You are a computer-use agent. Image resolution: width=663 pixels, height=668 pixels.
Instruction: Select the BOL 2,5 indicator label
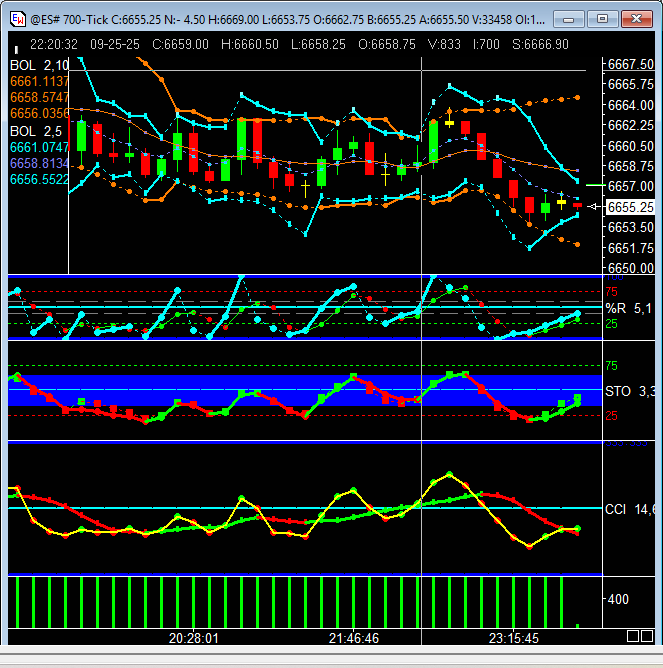click(x=31, y=131)
